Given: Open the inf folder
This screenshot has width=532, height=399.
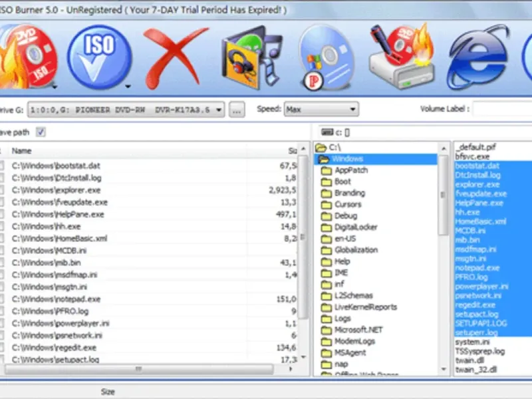Looking at the screenshot, I should click(333, 285).
